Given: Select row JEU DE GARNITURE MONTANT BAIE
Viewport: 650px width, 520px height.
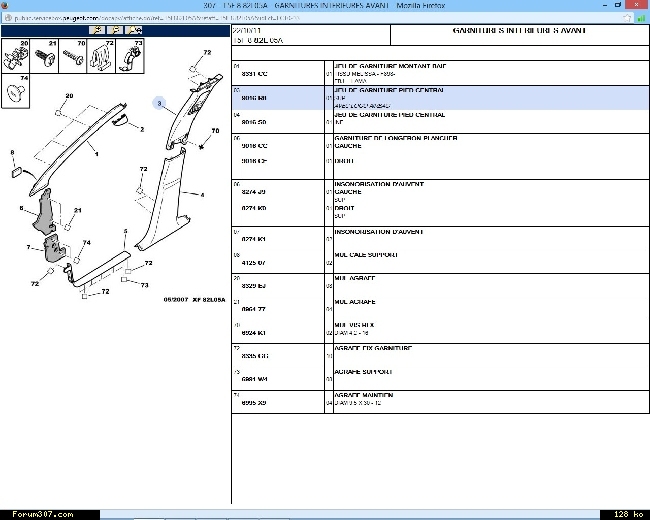Looking at the screenshot, I should coord(440,73).
